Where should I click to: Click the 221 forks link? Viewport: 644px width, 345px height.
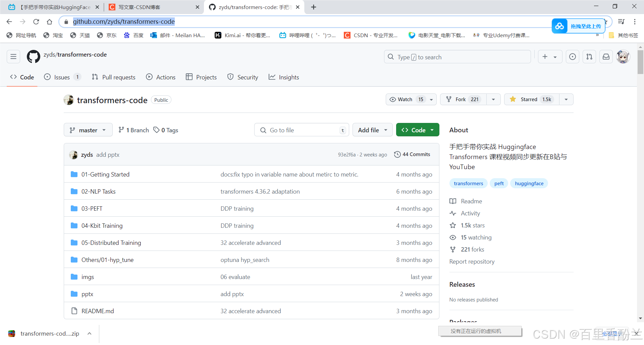472,250
